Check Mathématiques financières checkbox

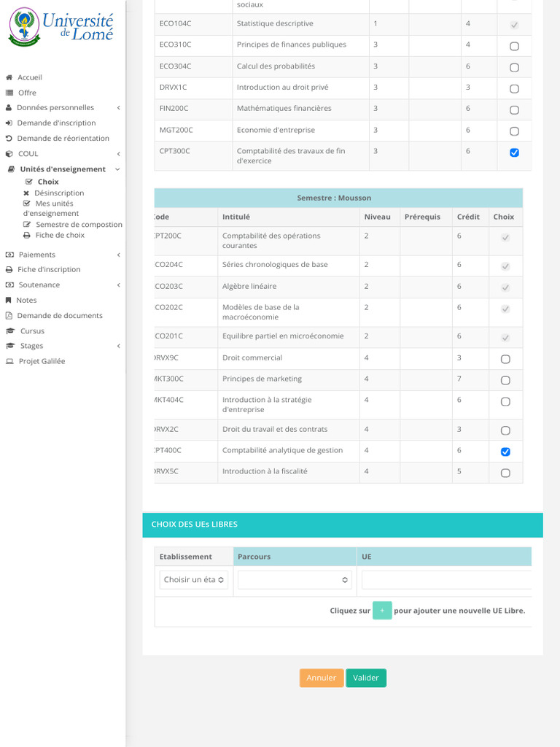(514, 110)
